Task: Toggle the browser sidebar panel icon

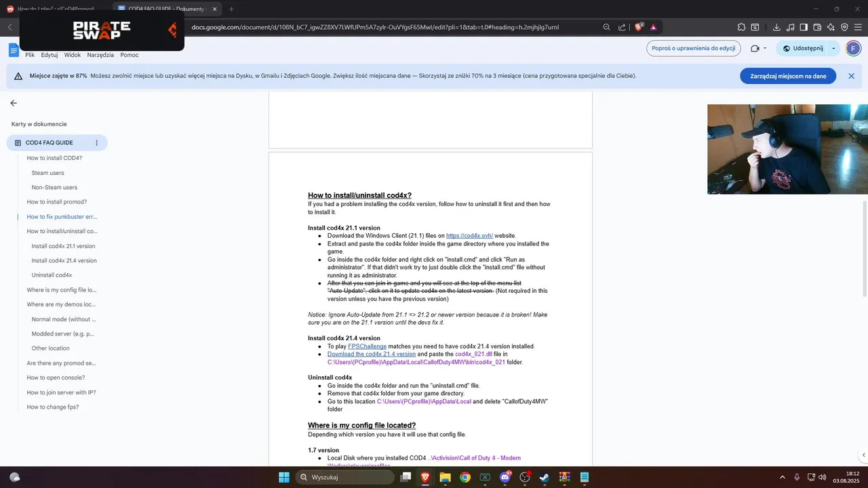Action: tap(804, 27)
